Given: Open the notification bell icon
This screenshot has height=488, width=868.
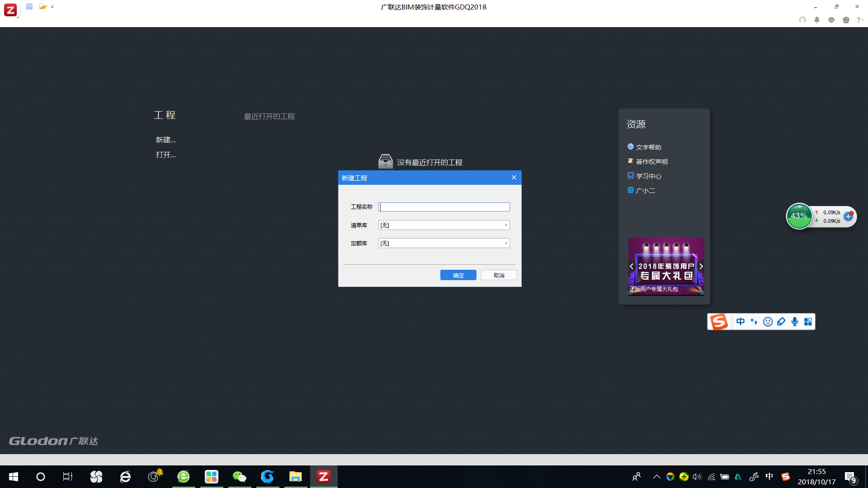Looking at the screenshot, I should click(x=817, y=20).
